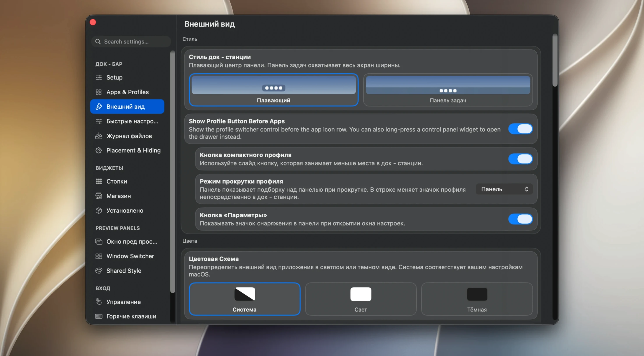This screenshot has width=644, height=356.
Task: Click the Управление hand icon
Action: point(99,302)
